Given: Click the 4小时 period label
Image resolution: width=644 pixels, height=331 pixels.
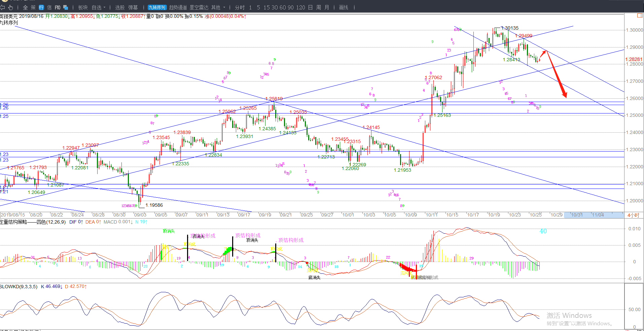Looking at the screenshot, I should (x=633, y=215).
